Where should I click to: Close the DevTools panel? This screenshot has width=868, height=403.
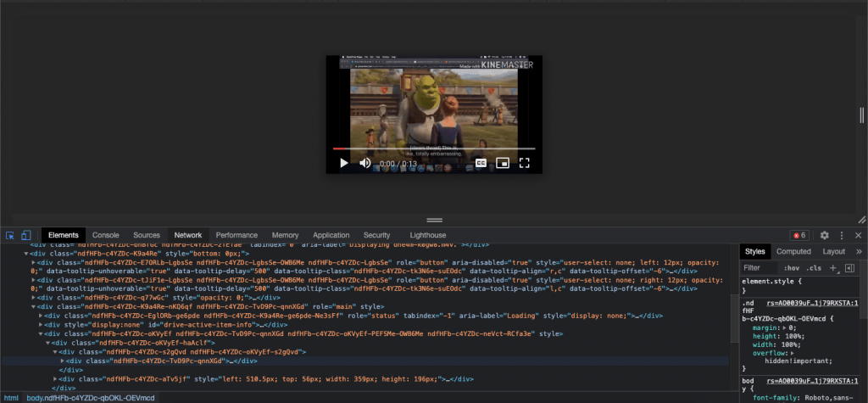point(858,235)
